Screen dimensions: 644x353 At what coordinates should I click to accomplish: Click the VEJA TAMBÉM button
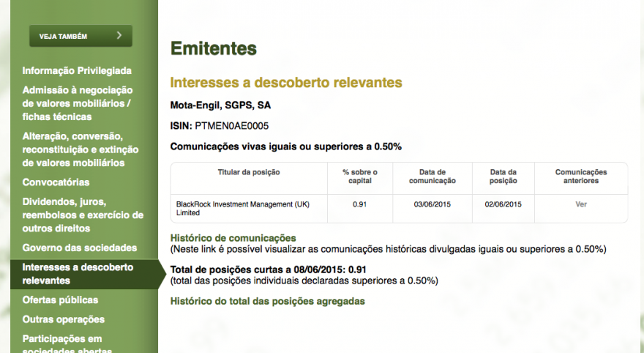coord(80,36)
